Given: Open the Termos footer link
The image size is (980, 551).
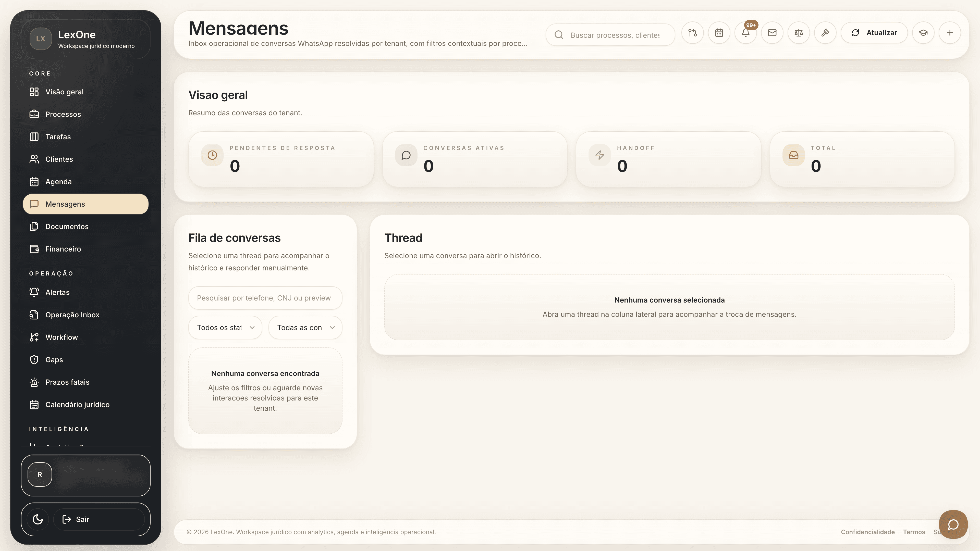Looking at the screenshot, I should click(914, 532).
